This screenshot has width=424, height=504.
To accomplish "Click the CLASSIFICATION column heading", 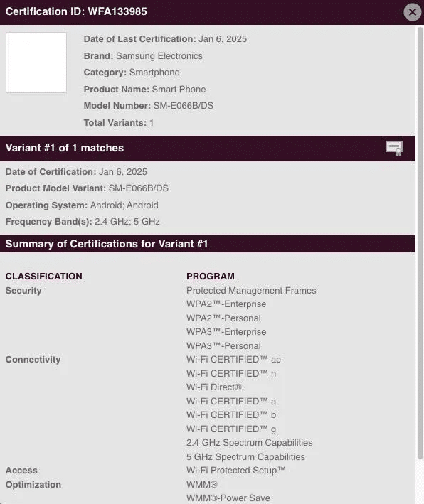I will [43, 276].
